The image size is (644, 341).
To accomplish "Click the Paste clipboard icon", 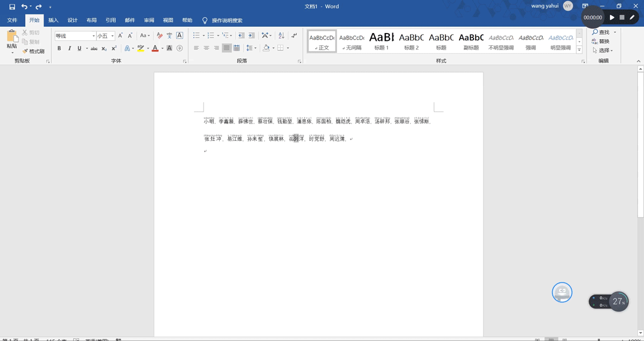I will (12, 36).
